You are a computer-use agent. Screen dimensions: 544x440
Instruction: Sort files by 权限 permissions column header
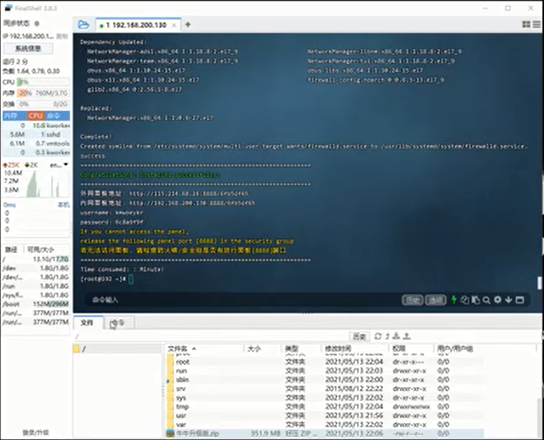pyautogui.click(x=411, y=348)
